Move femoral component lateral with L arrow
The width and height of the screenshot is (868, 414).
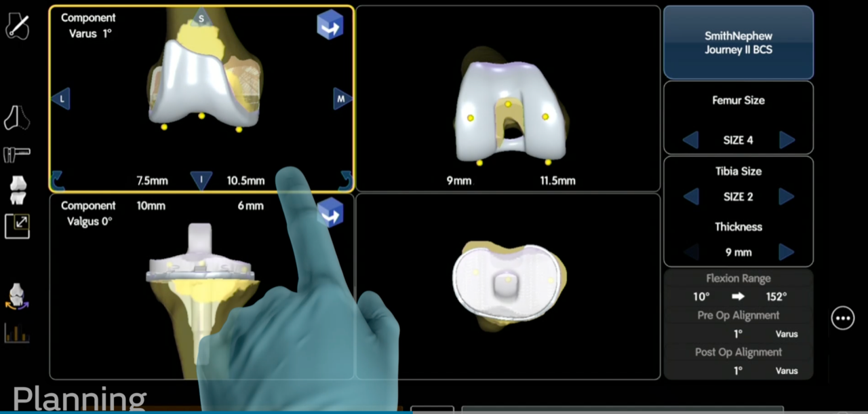pos(61,99)
